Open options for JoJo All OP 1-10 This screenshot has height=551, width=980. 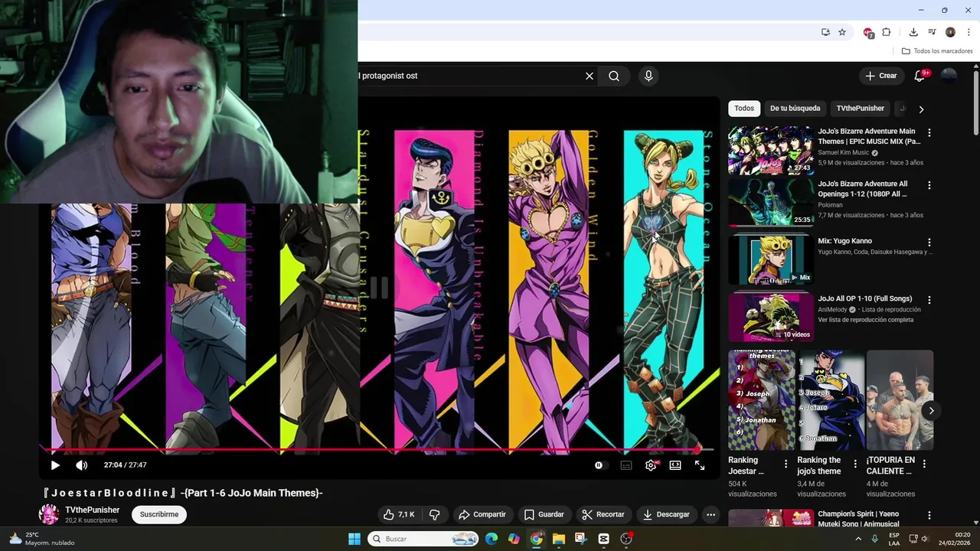(x=929, y=300)
